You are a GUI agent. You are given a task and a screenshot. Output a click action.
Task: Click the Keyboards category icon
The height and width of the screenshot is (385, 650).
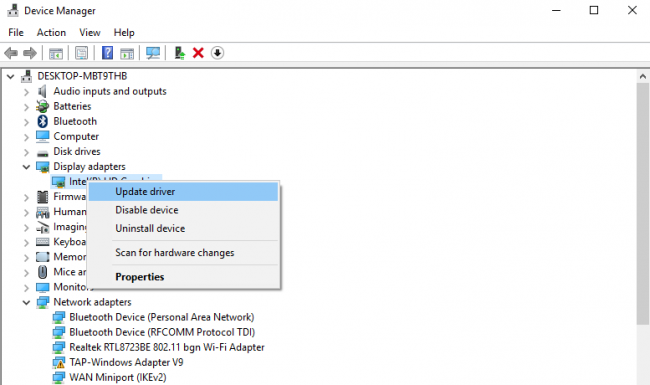pos(42,242)
